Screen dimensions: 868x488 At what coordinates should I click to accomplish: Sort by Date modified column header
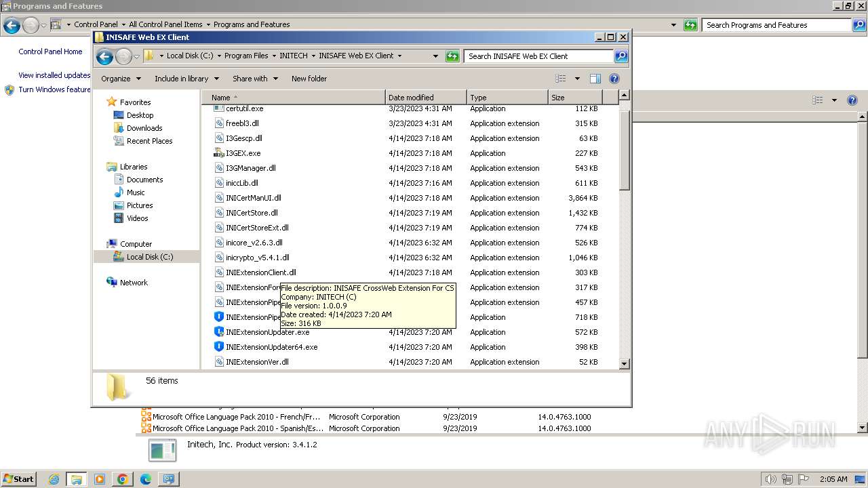(426, 98)
